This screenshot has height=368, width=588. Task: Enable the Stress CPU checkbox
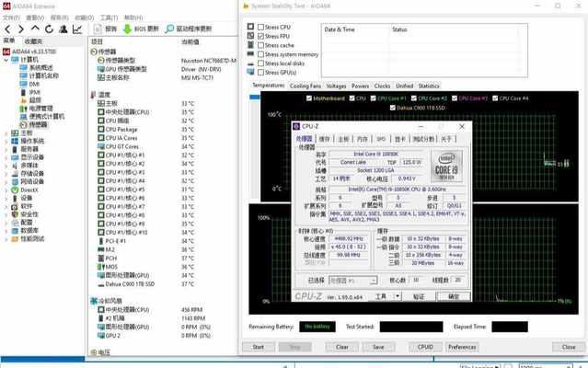pos(260,27)
